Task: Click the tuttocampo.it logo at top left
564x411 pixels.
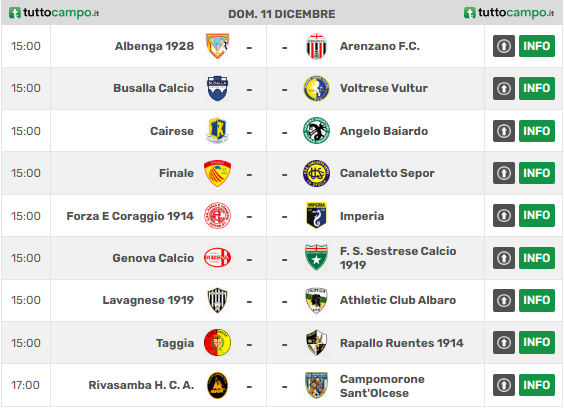Action: pyautogui.click(x=54, y=13)
